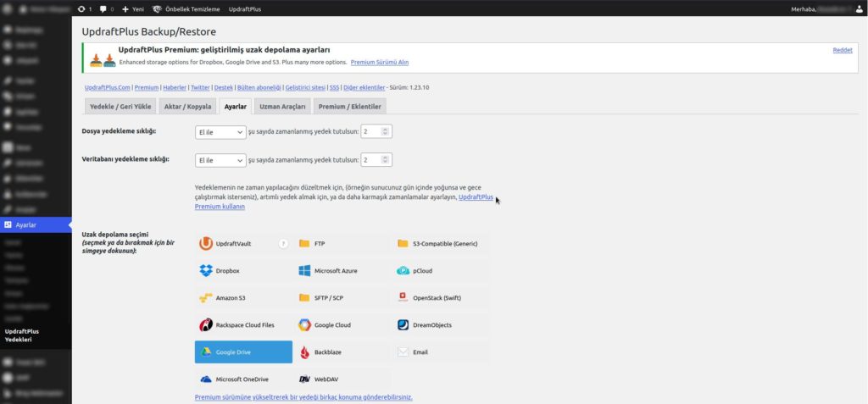Open the Veritabanı yedekleme sıklığı dropdown
Image resolution: width=868 pixels, height=404 pixels.
(x=220, y=160)
